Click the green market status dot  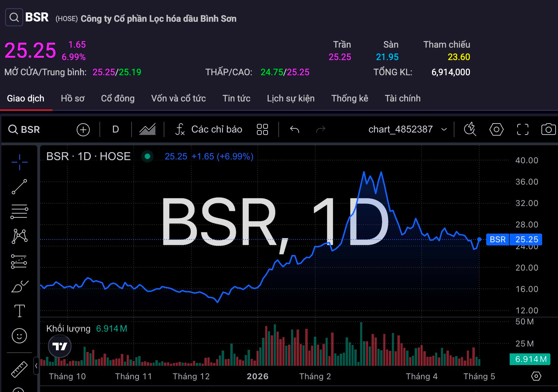pyautogui.click(x=147, y=156)
